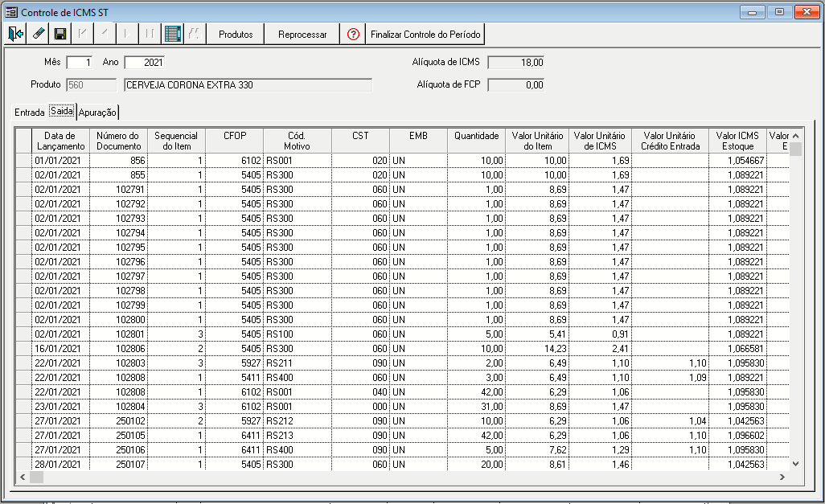Go to first record navigation icon
The width and height of the screenshot is (825, 504).
pyautogui.click(x=83, y=35)
